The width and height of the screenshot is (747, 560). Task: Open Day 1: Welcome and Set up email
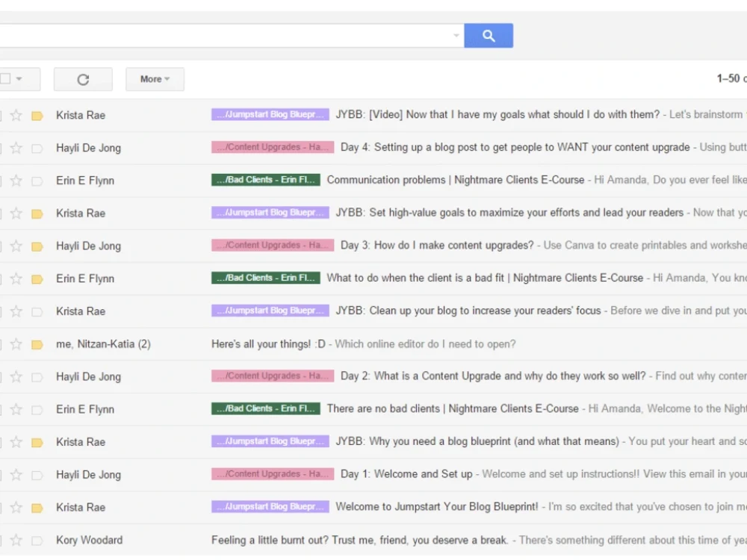[406, 474]
